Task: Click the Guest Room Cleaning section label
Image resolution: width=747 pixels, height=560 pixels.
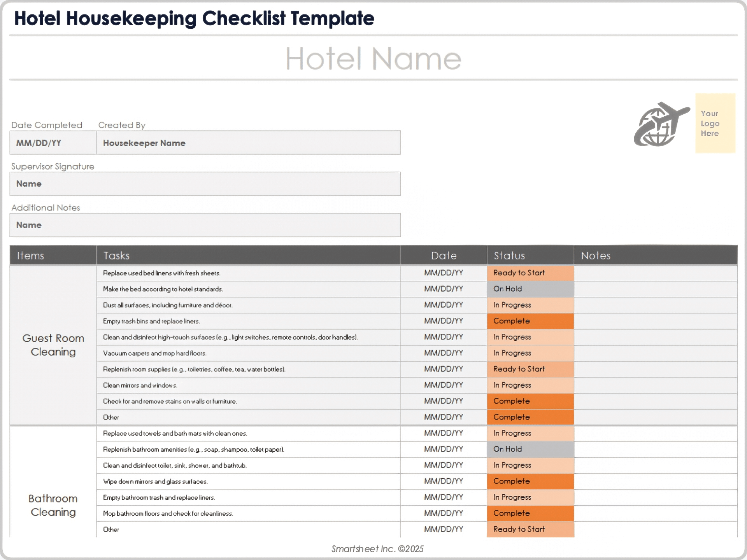Action: pos(53,345)
